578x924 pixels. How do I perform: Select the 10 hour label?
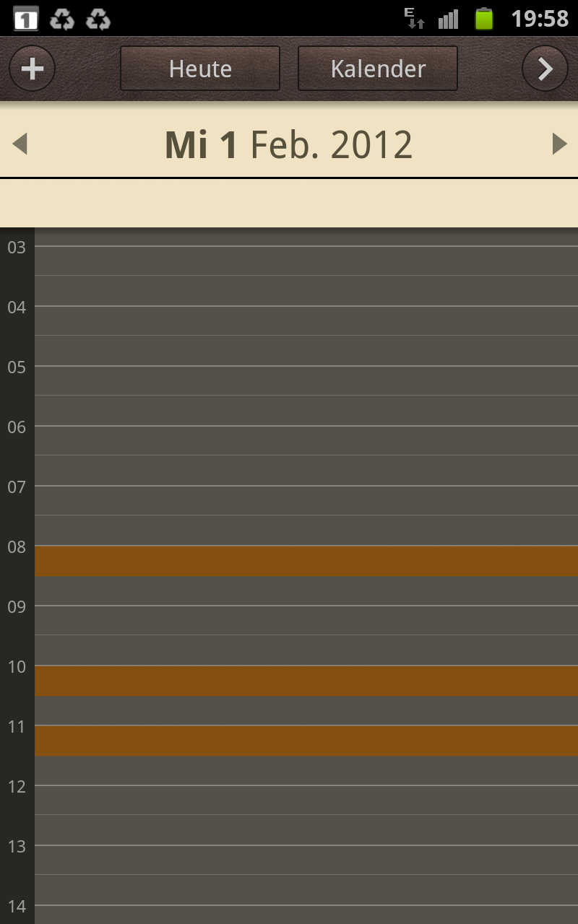[x=17, y=667]
